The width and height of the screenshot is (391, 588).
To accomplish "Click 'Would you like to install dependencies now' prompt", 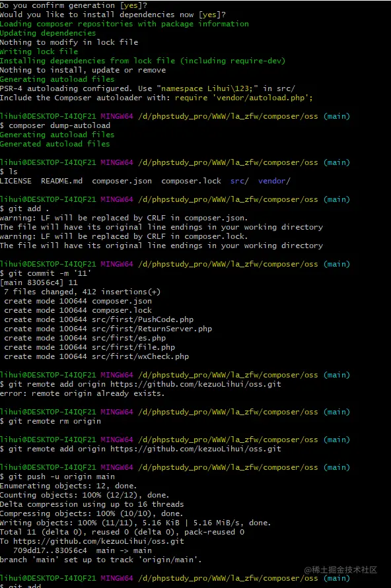I will tap(113, 15).
